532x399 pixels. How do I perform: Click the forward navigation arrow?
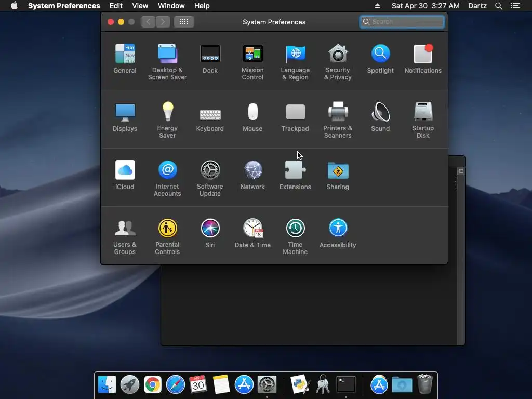click(x=163, y=22)
